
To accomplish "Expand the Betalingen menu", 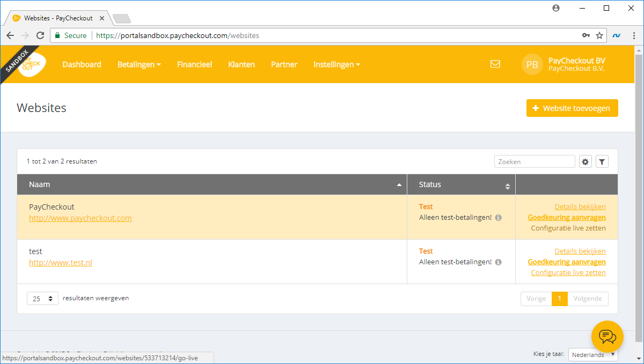I will 140,64.
